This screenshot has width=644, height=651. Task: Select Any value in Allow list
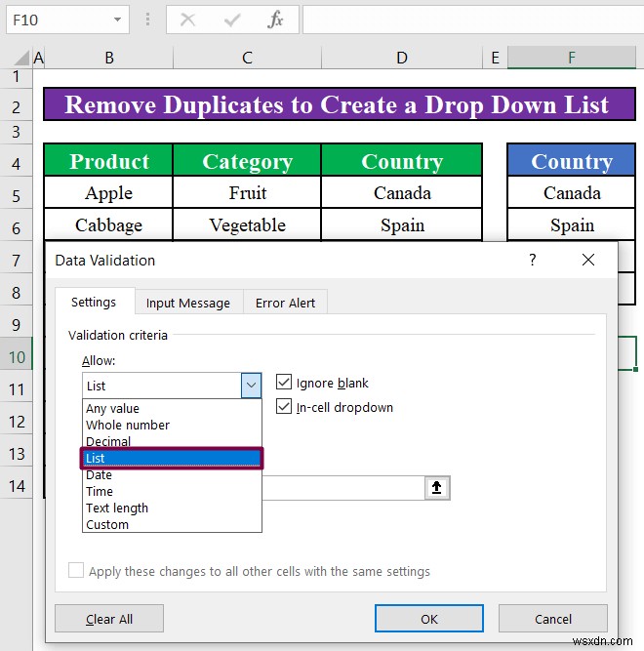(172, 409)
